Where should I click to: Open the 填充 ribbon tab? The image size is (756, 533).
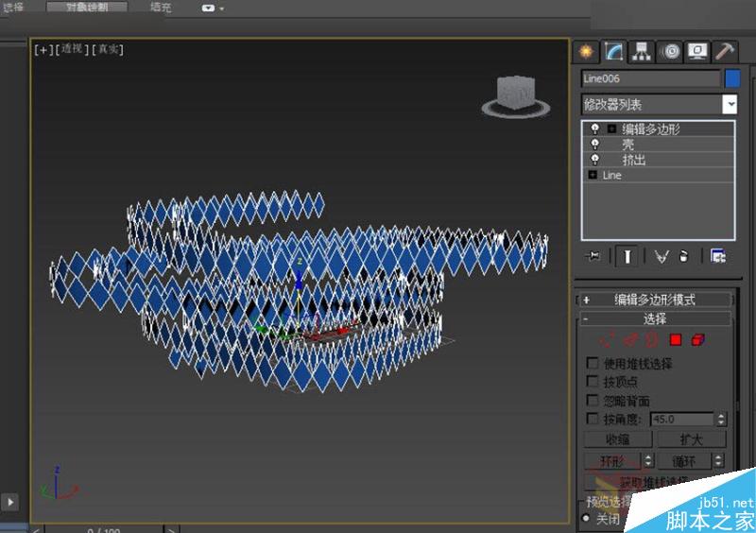pos(162,8)
